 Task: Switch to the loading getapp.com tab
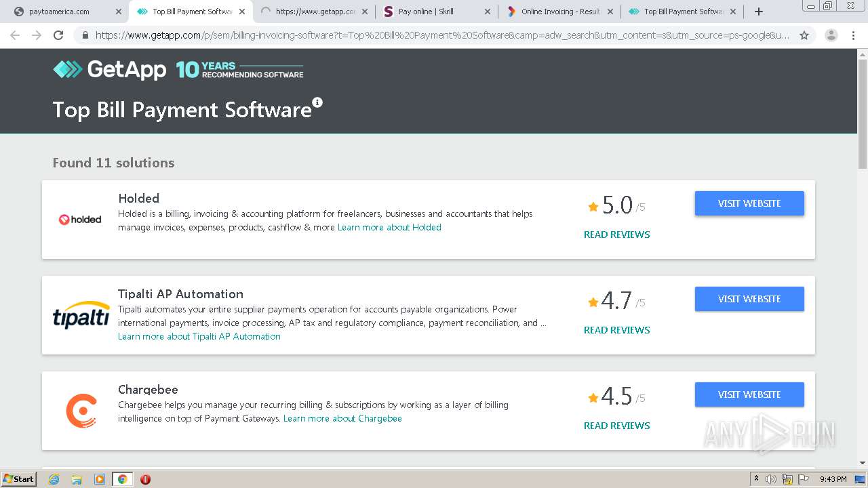tap(314, 12)
